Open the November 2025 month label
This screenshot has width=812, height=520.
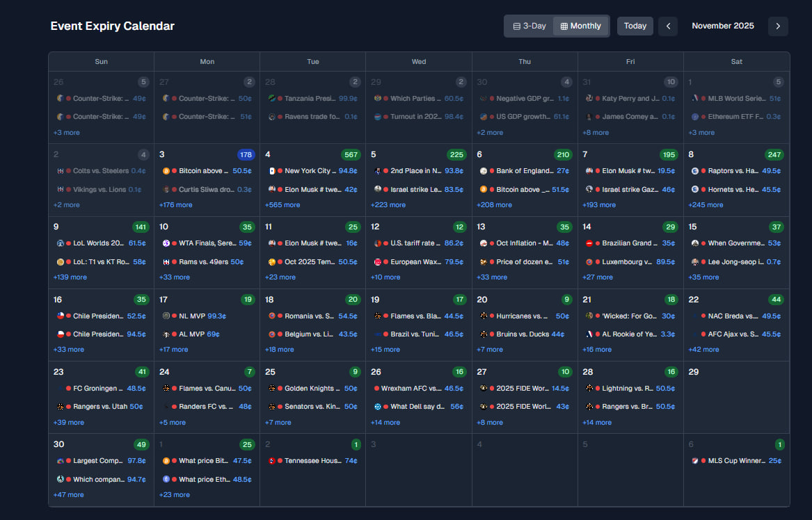tap(722, 26)
